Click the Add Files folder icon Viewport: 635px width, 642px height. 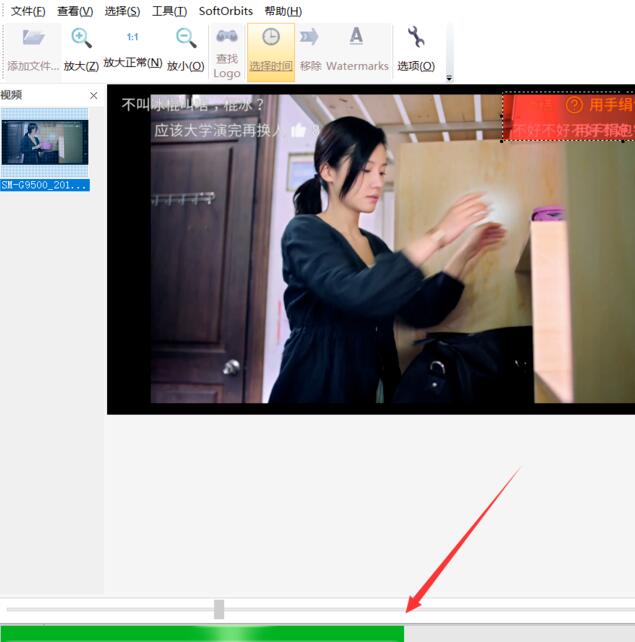tap(33, 39)
